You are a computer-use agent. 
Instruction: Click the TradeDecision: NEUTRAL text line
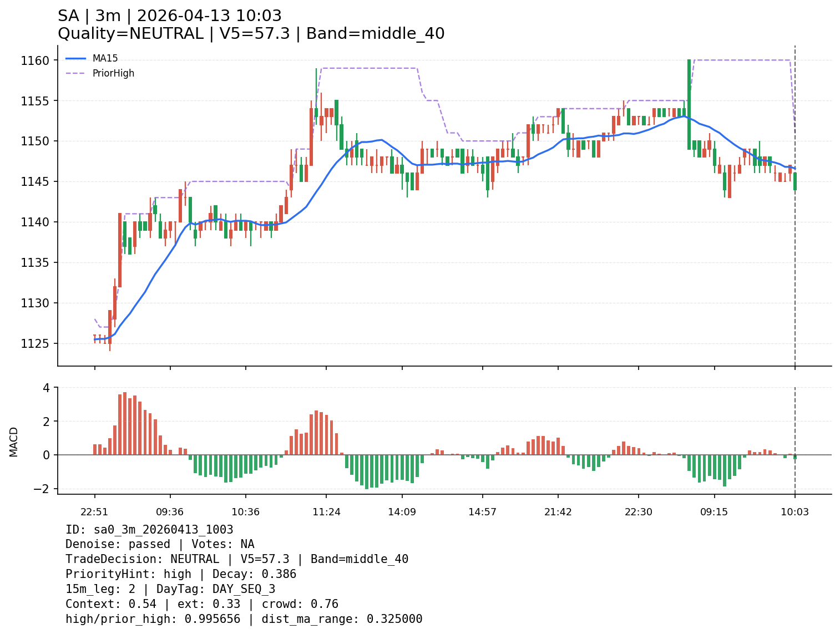point(237,559)
